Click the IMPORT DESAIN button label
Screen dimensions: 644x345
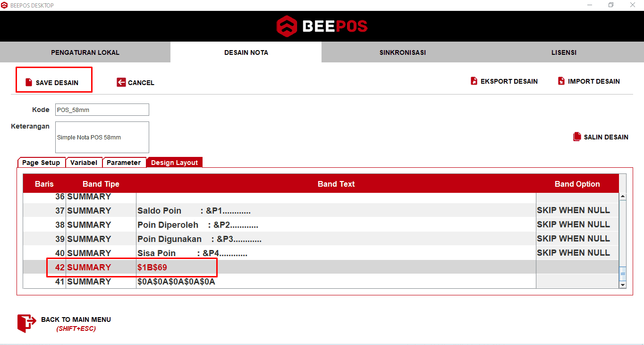tap(594, 81)
